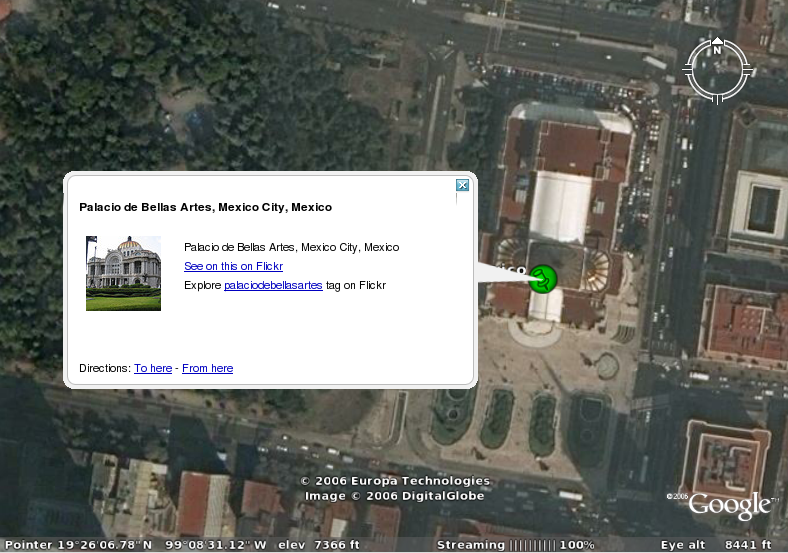
Task: Click the 'elev 7366 ft' status readout
Action: click(319, 545)
